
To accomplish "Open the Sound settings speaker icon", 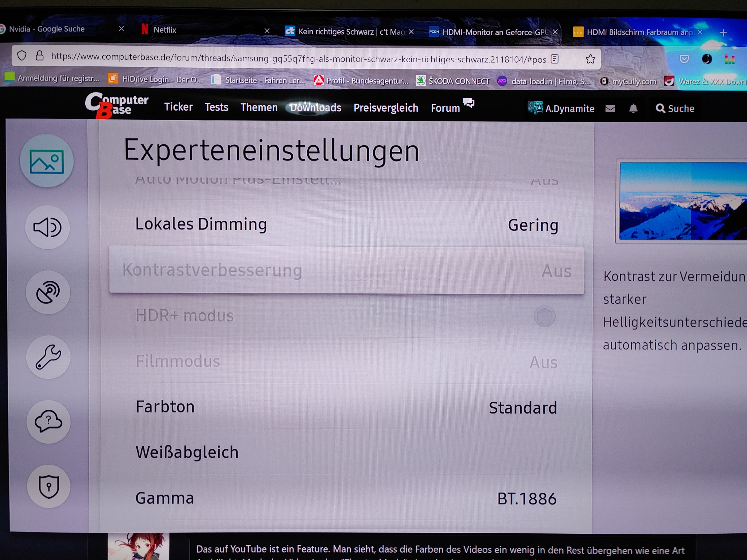I will (x=47, y=227).
